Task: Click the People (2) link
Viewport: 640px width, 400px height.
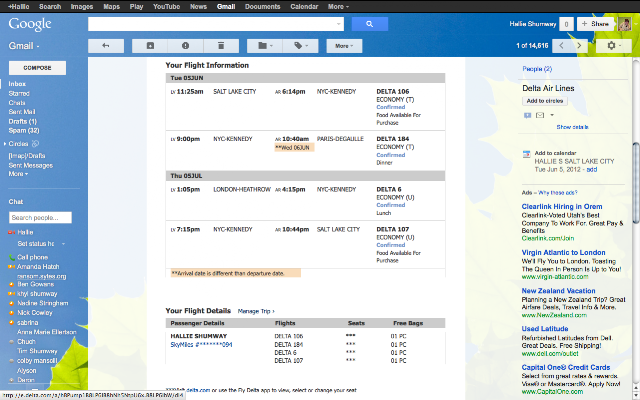Action: coord(537,69)
